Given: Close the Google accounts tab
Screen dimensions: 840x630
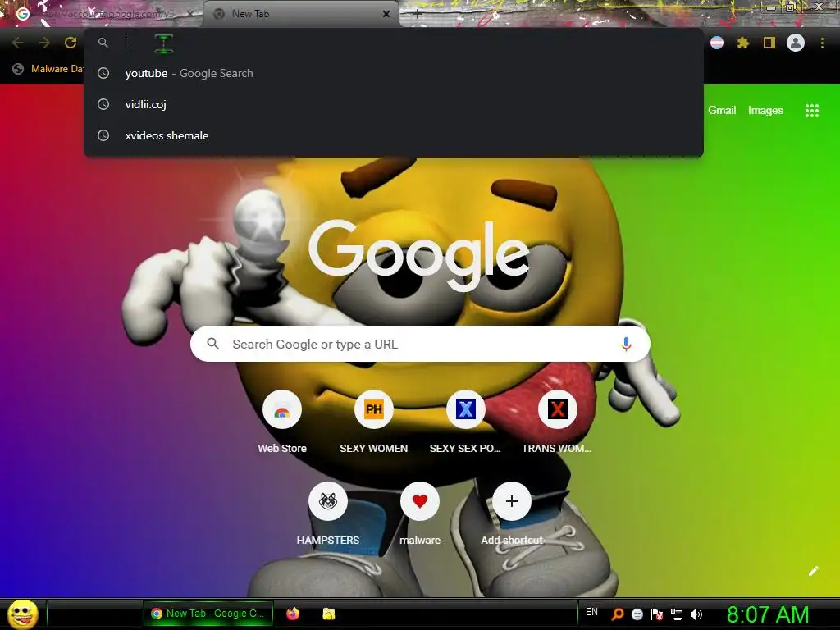Looking at the screenshot, I should coord(190,14).
